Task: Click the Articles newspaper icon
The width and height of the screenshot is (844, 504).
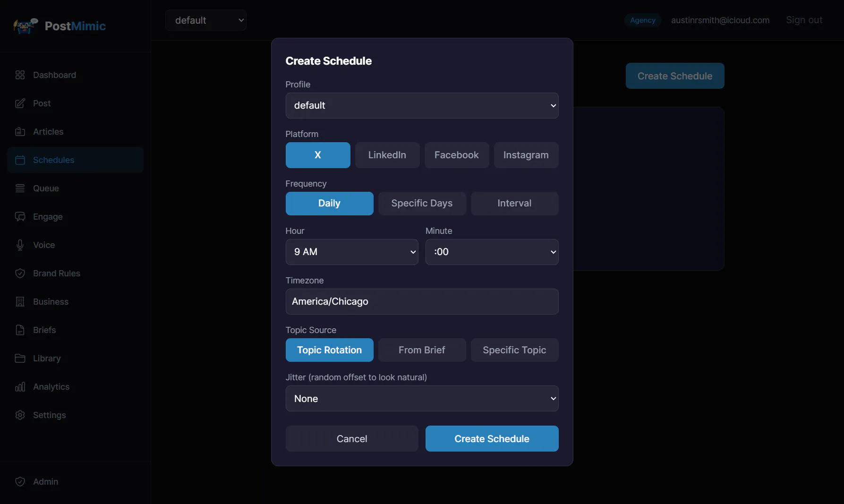Action: [x=20, y=132]
